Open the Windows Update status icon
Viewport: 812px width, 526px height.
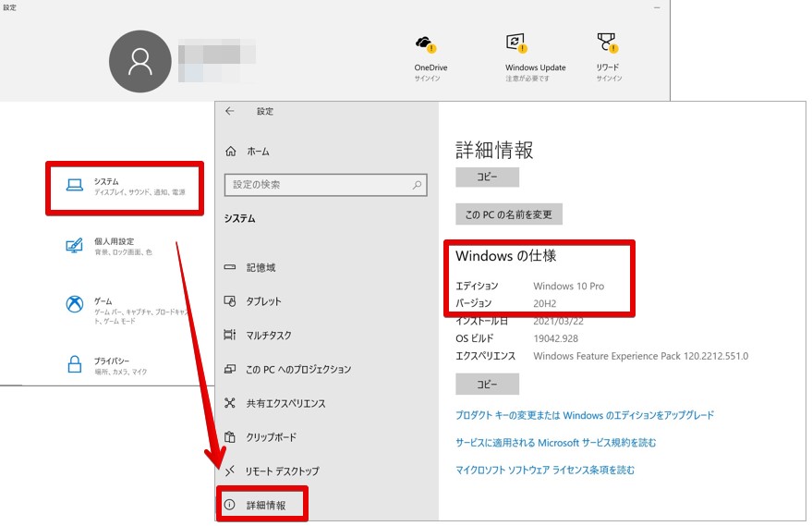[515, 43]
